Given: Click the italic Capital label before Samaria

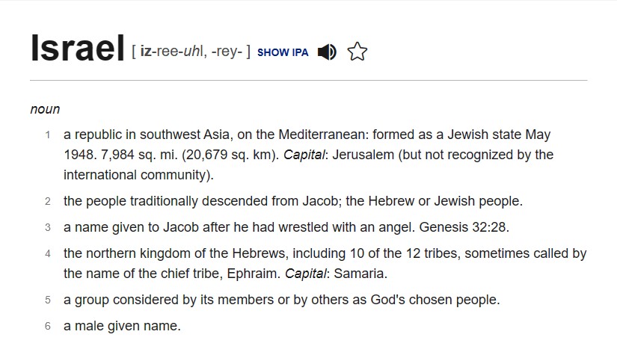Looking at the screenshot, I should click(306, 274).
